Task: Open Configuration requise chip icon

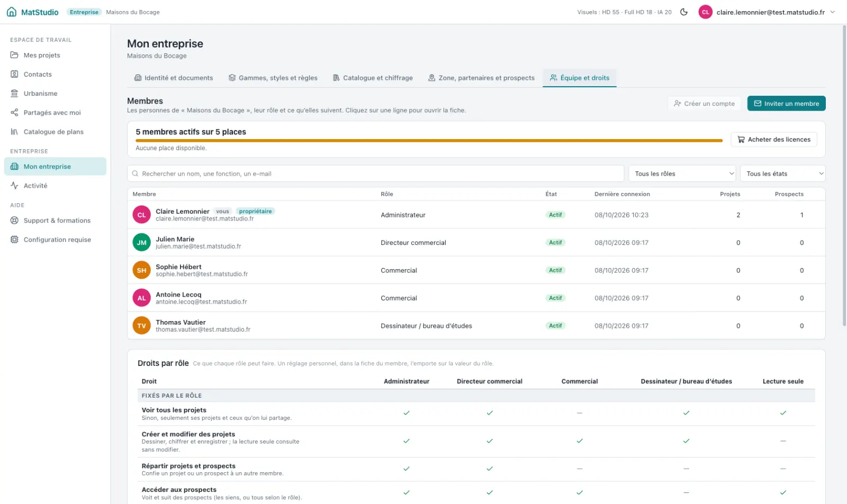Action: 14,240
